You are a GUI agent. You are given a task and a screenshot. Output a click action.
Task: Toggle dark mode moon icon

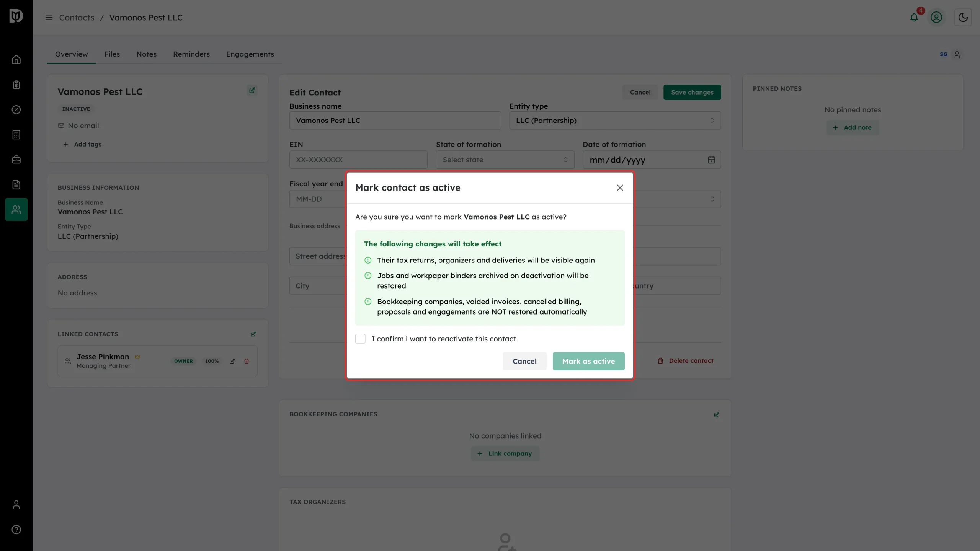click(963, 17)
